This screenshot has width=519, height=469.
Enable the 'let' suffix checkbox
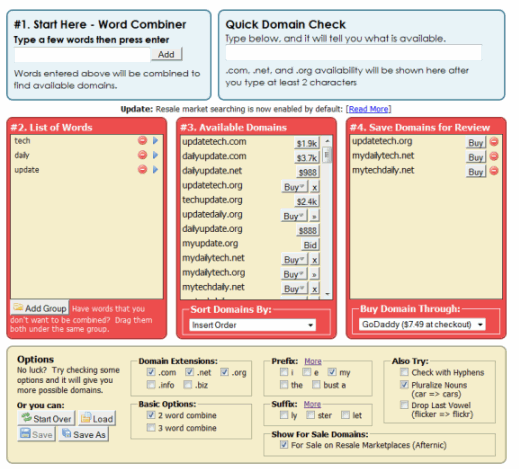click(345, 415)
